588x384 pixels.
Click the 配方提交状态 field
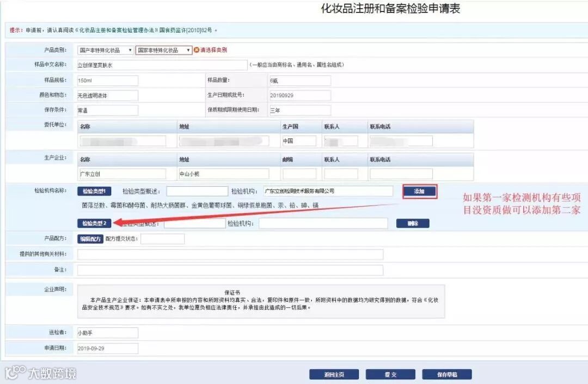[162, 239]
